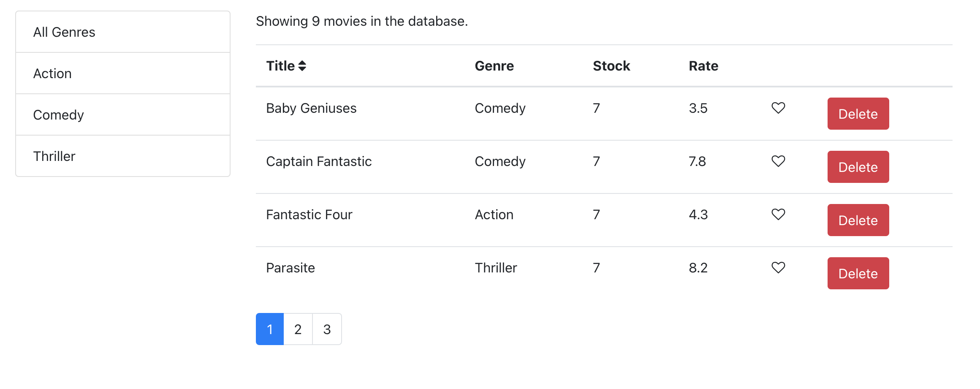Sort movies using Title sort arrows
The image size is (980, 389).
pos(302,66)
